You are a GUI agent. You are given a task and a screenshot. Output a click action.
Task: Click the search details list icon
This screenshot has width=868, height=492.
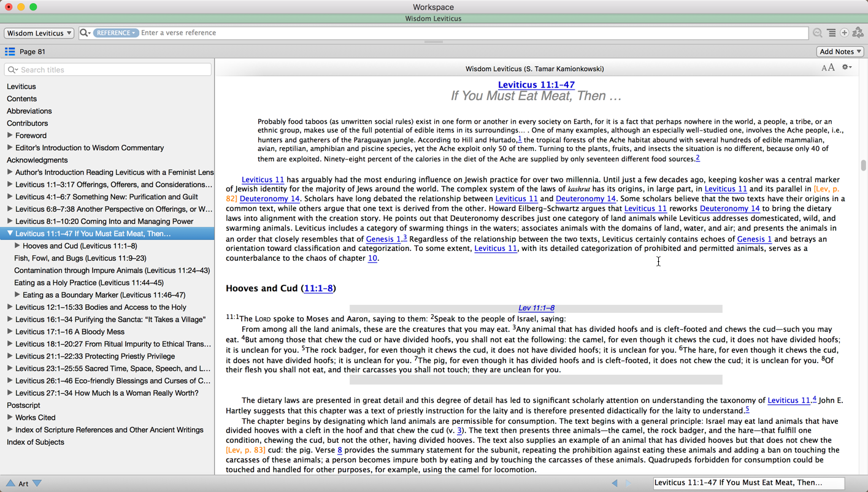point(831,33)
